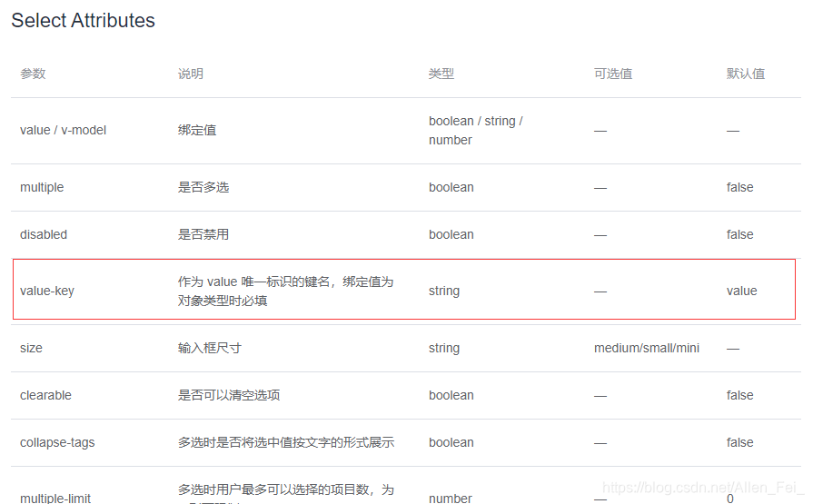Click 'boolean' type in clearable row
This screenshot has height=504, width=813.
click(451, 395)
